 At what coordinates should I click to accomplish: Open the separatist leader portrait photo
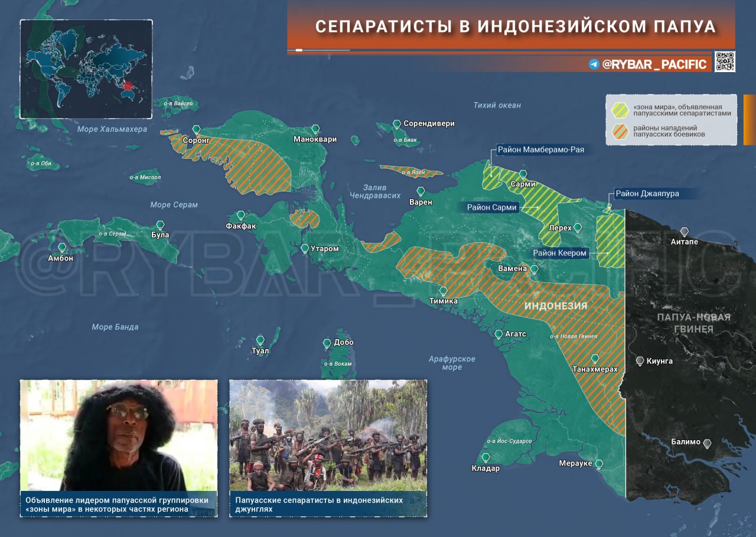[119, 435]
